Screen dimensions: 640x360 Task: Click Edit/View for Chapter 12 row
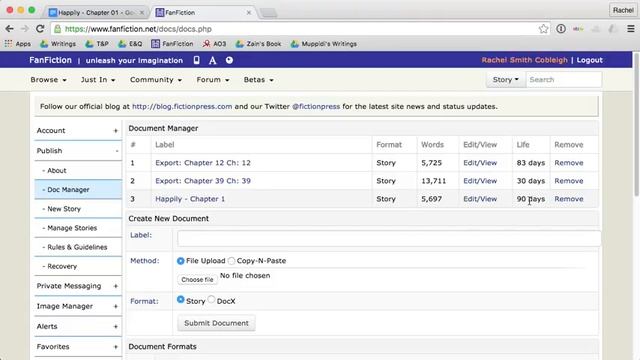[480, 163]
